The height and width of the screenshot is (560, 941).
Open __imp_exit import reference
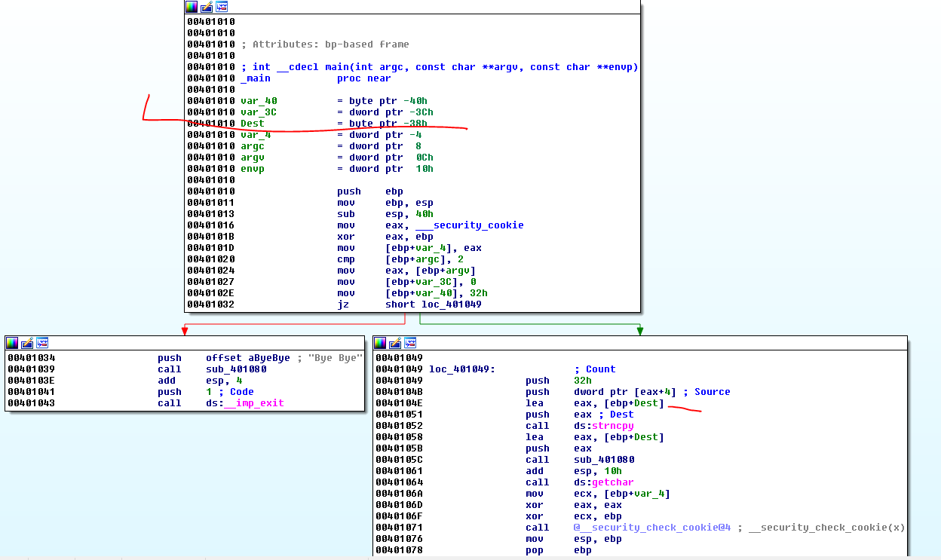[x=253, y=403]
